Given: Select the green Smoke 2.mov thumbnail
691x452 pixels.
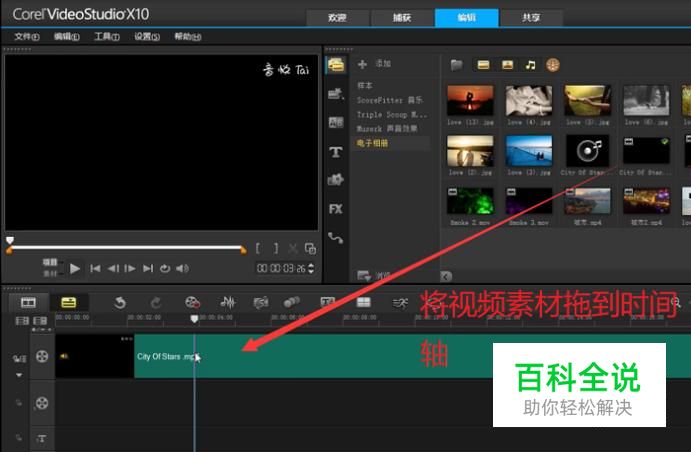Looking at the screenshot, I should (x=470, y=201).
